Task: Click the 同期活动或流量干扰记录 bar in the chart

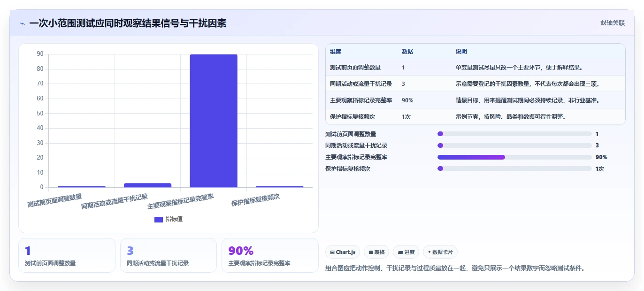Action: pyautogui.click(x=147, y=185)
